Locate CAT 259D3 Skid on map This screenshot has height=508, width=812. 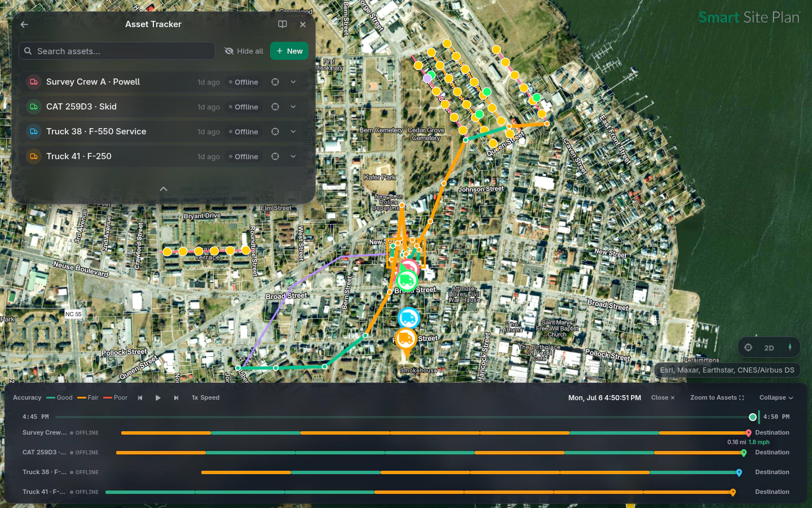(x=275, y=107)
